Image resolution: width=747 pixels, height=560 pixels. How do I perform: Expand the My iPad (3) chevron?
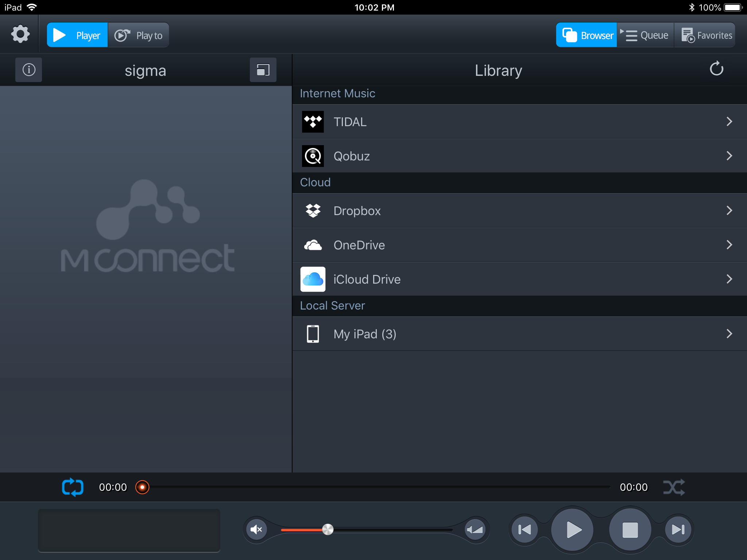point(729,334)
